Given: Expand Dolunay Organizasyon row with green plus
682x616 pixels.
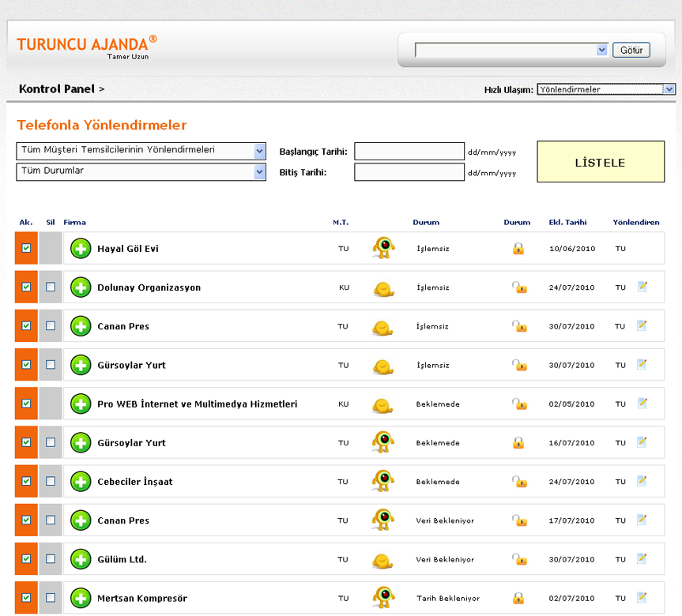Looking at the screenshot, I should (x=81, y=287).
